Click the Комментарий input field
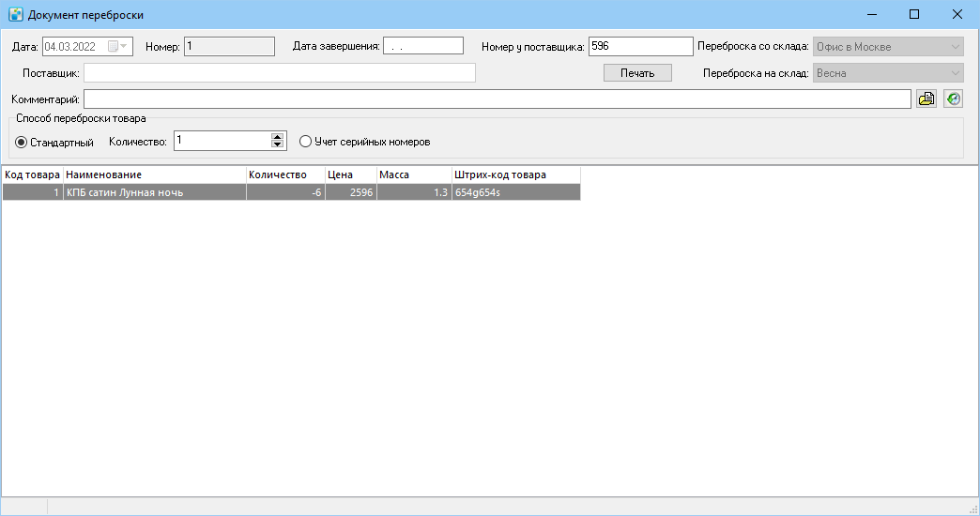 coord(498,99)
